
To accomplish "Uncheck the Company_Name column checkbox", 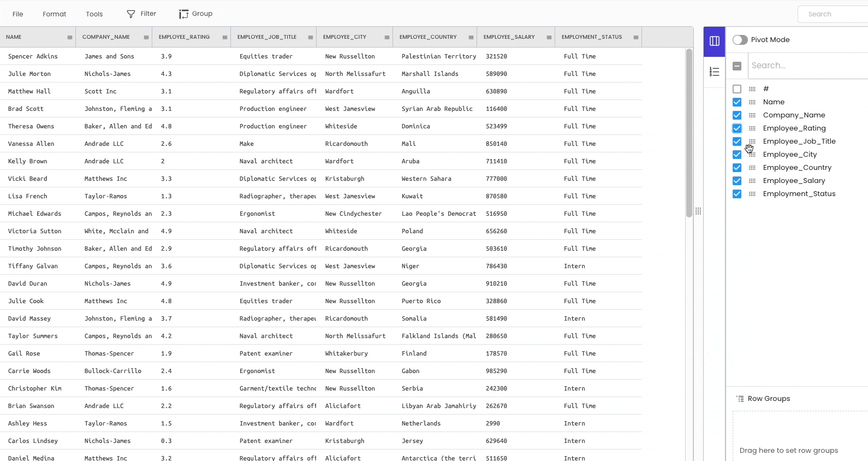I will pos(737,115).
